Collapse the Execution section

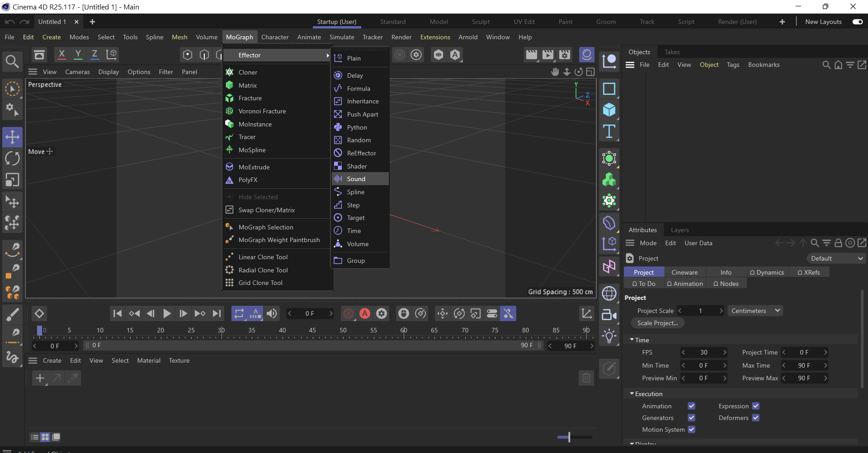point(632,394)
